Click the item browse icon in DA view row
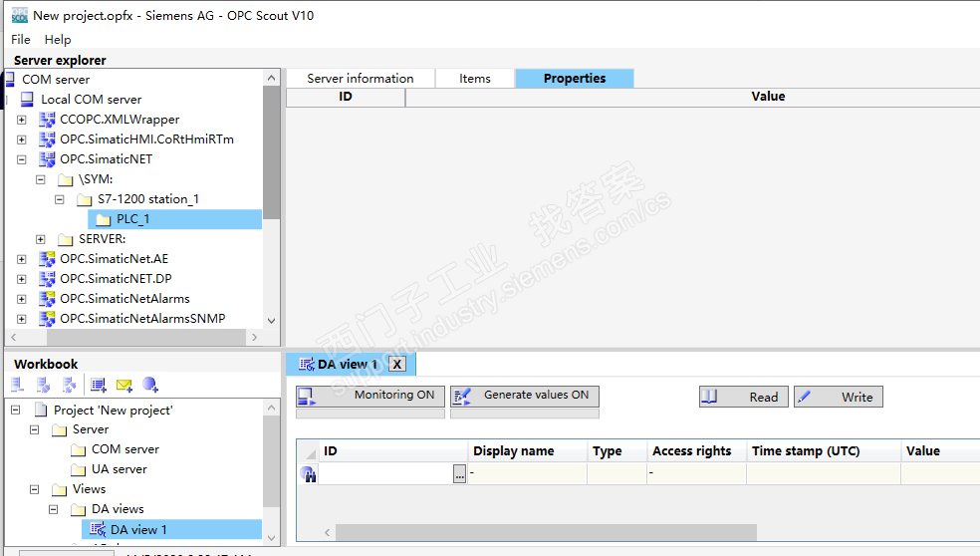The image size is (980, 556). click(308, 474)
